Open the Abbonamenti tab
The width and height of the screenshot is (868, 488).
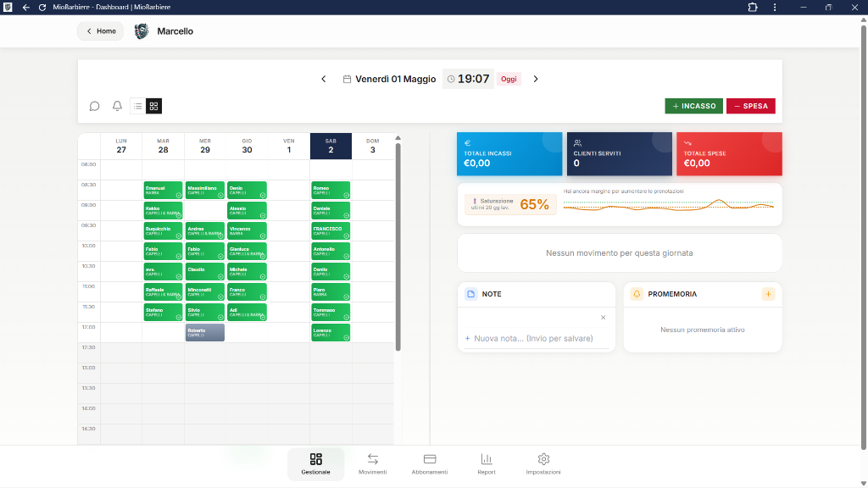point(430,463)
